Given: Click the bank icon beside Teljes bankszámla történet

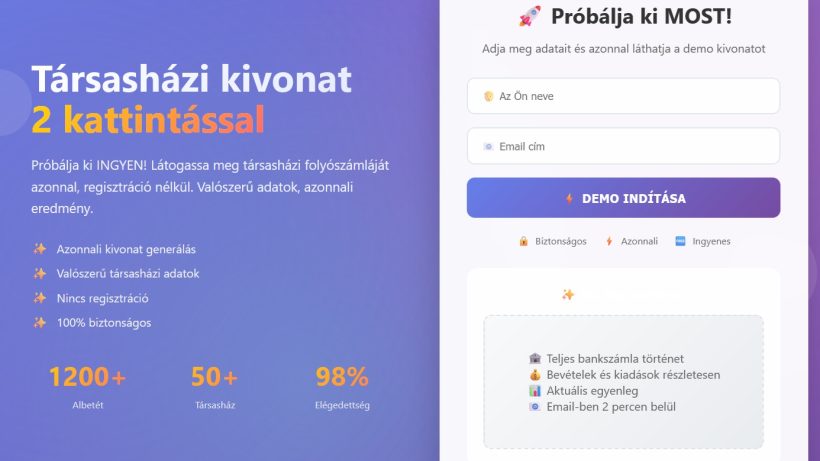Looking at the screenshot, I should pyautogui.click(x=534, y=359).
